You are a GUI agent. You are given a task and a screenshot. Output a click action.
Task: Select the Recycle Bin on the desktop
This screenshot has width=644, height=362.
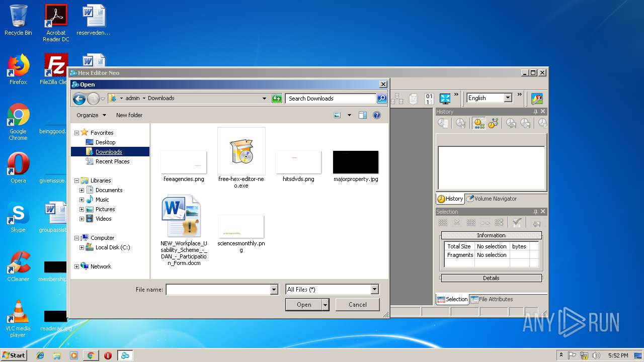(x=18, y=20)
